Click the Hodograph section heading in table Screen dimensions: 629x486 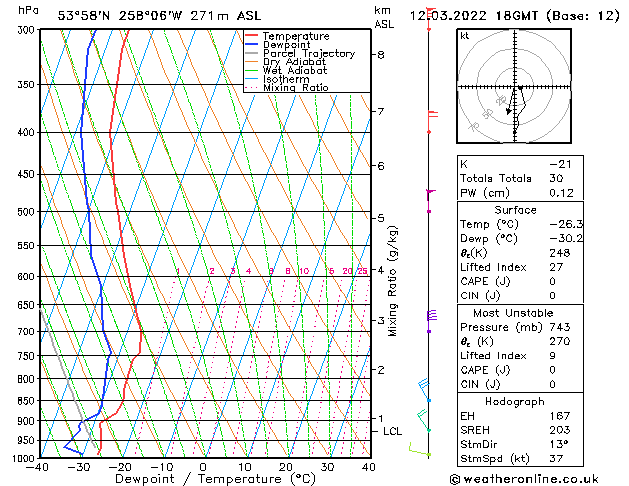point(514,401)
